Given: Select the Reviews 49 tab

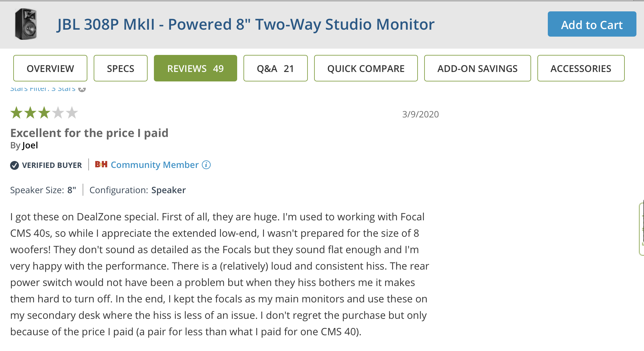Looking at the screenshot, I should coord(195,68).
